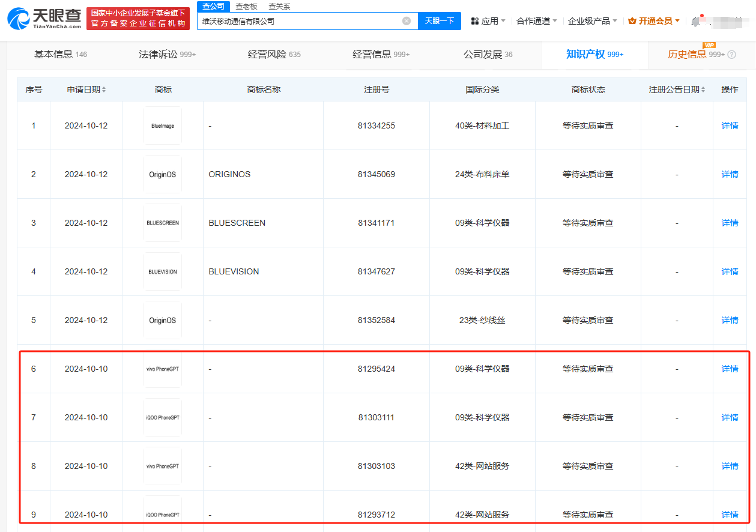The height and width of the screenshot is (532, 756).
Task: Switch to 公司发展 tab
Action: (488, 55)
